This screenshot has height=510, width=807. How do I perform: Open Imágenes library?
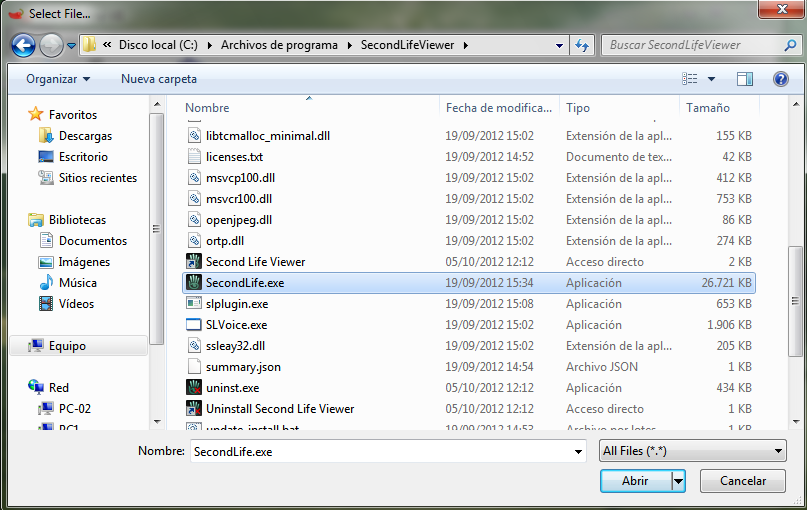pyautogui.click(x=84, y=262)
